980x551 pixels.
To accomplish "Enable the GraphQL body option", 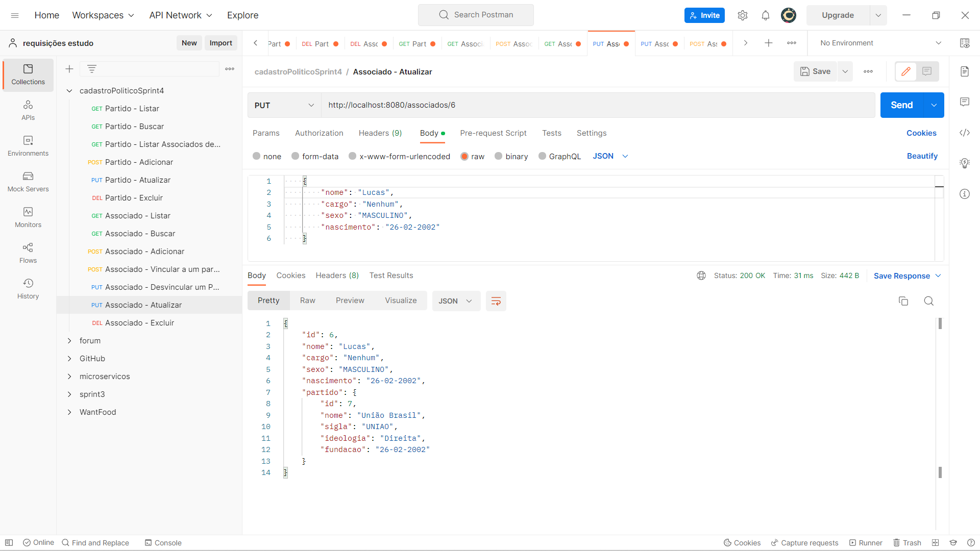I will tap(543, 156).
